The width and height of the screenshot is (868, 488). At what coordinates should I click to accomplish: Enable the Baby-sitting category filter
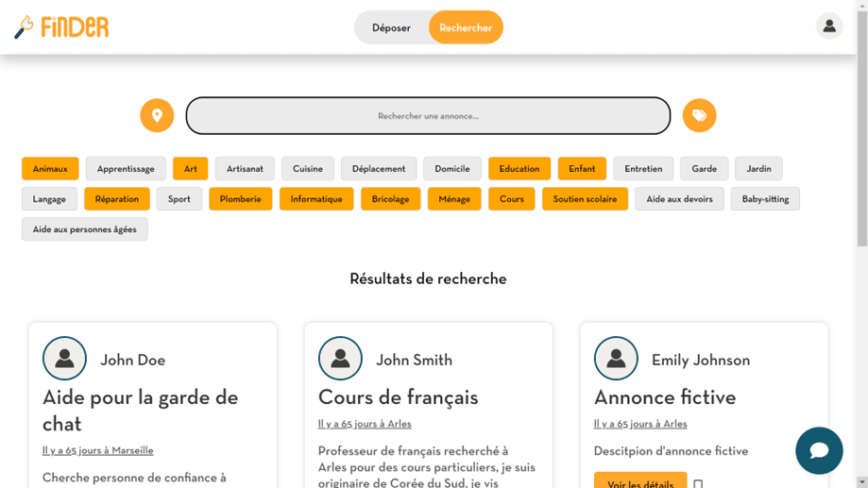click(x=764, y=199)
